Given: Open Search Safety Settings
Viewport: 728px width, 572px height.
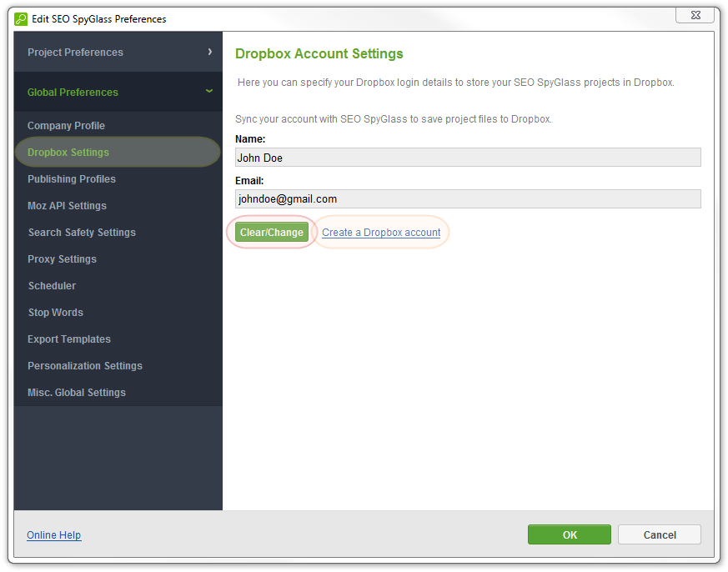Looking at the screenshot, I should pyautogui.click(x=82, y=233).
